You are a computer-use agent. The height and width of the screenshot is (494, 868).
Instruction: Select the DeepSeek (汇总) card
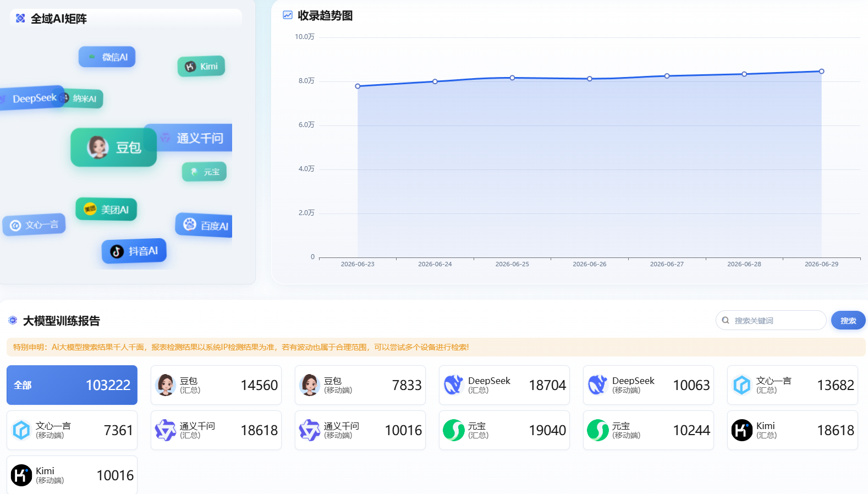click(x=504, y=385)
